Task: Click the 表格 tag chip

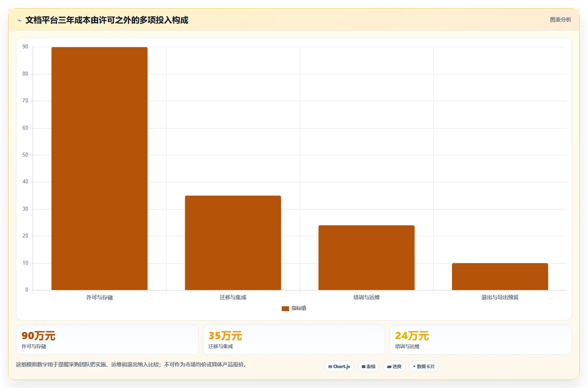Action: click(x=369, y=366)
